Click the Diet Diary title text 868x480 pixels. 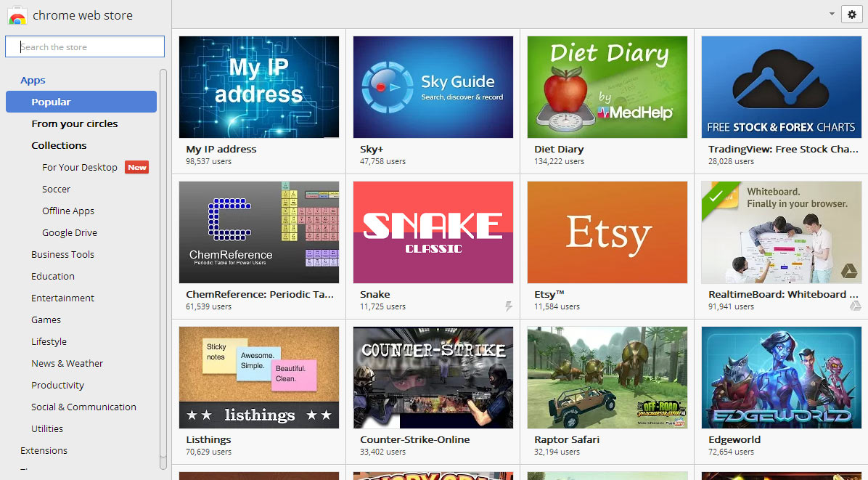click(559, 150)
